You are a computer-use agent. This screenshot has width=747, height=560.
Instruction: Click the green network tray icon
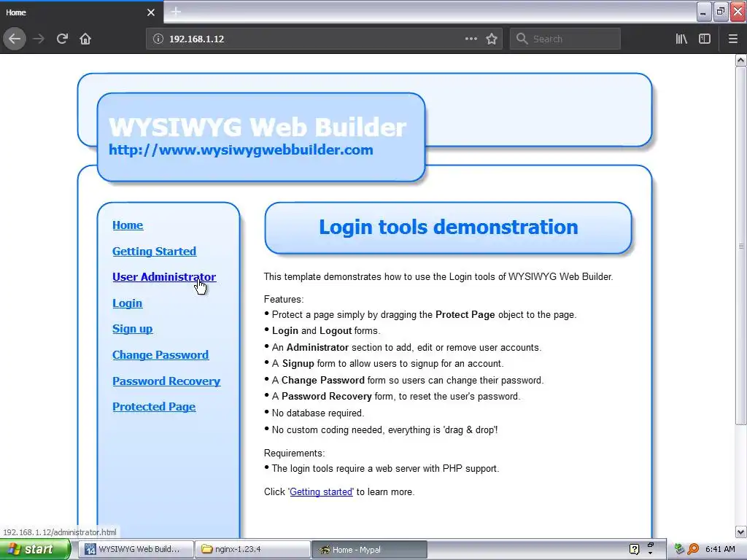[x=679, y=549]
